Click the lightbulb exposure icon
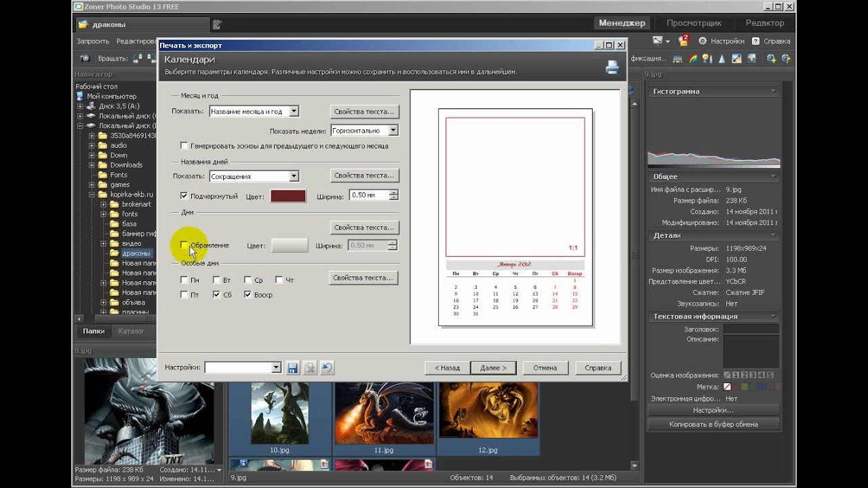The width and height of the screenshot is (868, 488). click(x=707, y=58)
